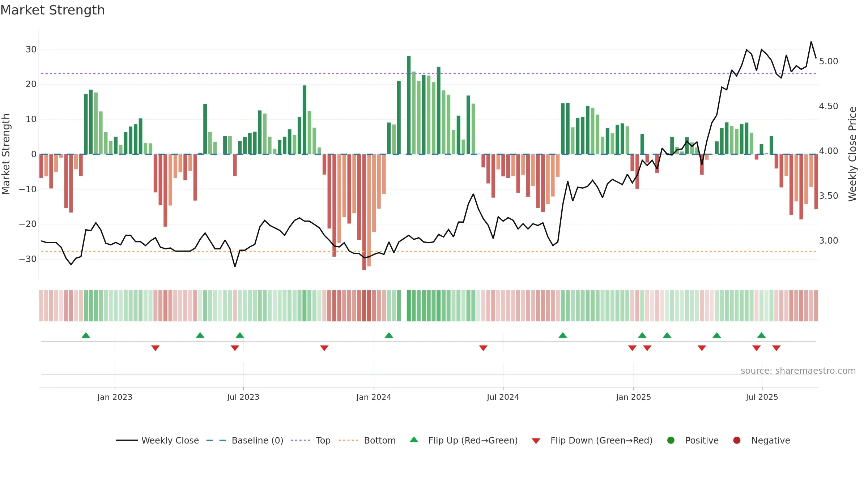Open the source: sharemaestro.com text

point(798,371)
